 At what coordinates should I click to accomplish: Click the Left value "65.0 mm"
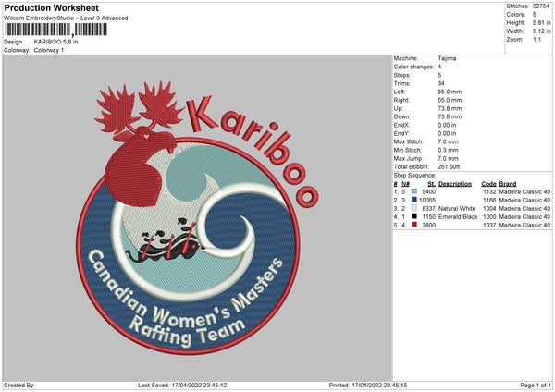(x=450, y=92)
